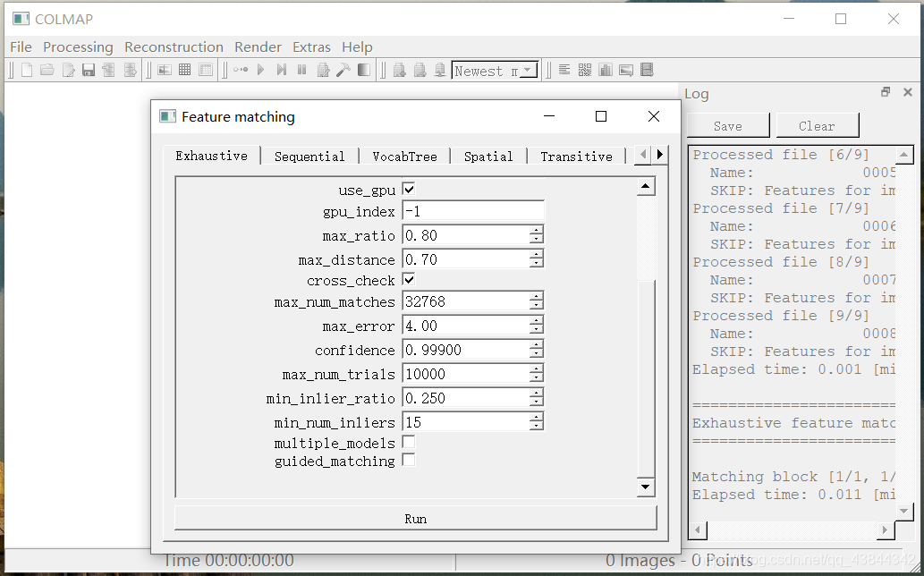Screen dimensions: 924x576
Task: Click the Edit project icon
Action: (x=68, y=70)
